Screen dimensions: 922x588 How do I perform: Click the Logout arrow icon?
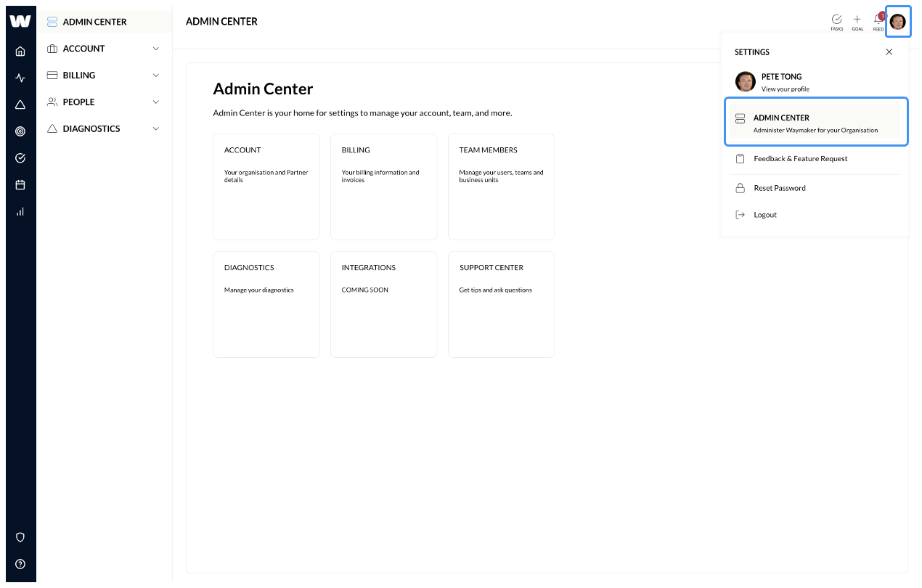coord(741,215)
